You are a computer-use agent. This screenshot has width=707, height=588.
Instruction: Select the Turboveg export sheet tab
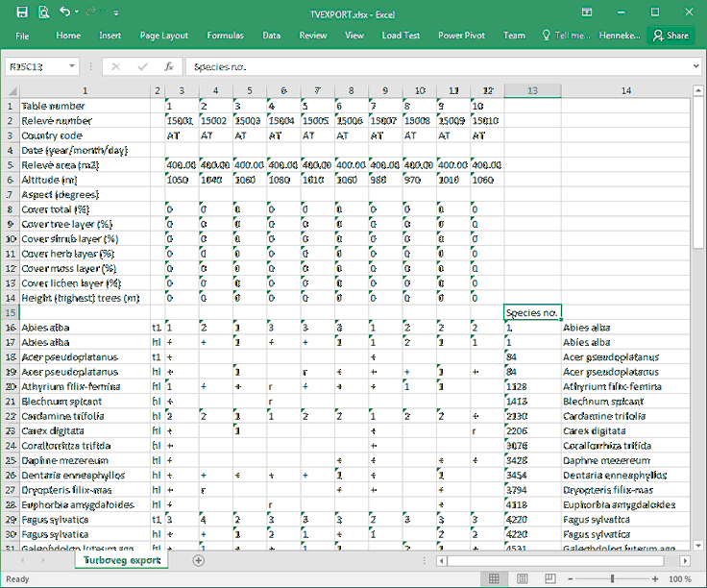(x=122, y=559)
